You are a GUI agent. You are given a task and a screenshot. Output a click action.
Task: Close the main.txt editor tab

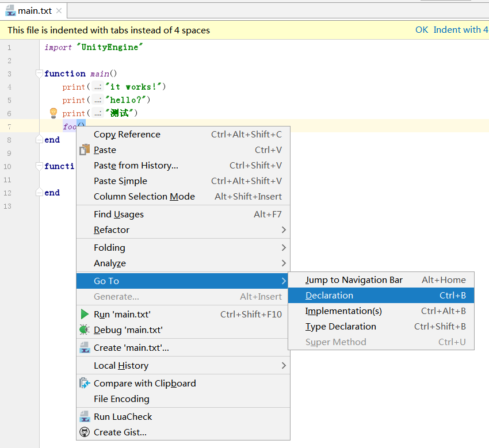[x=59, y=11]
